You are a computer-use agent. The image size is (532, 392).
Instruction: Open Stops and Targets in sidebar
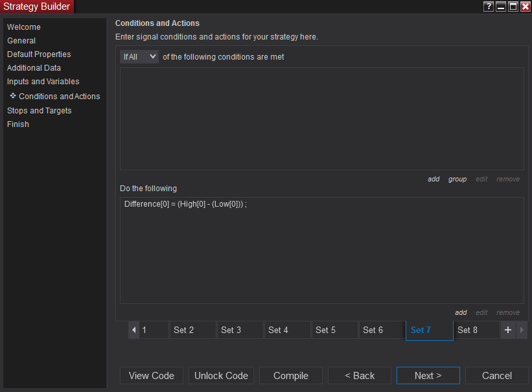[x=40, y=111]
